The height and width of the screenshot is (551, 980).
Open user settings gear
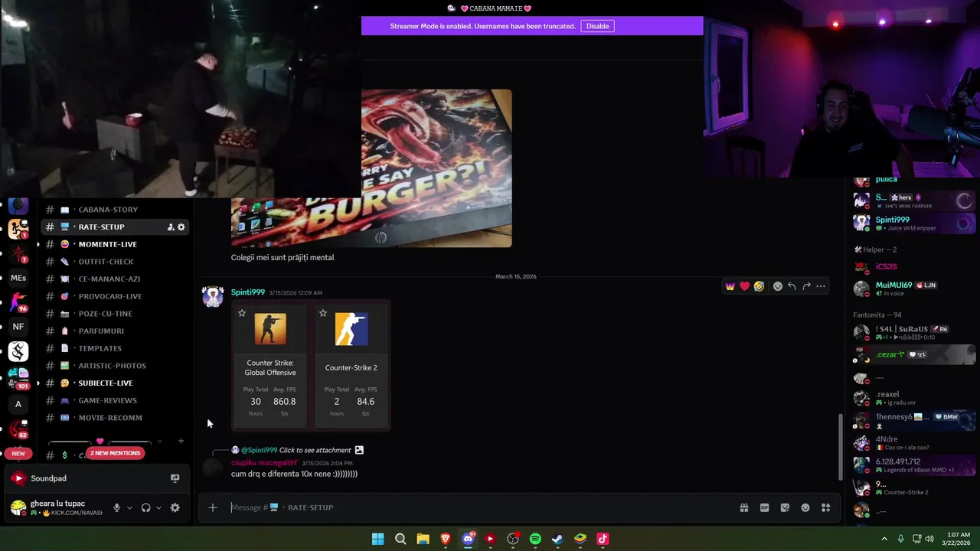(175, 507)
